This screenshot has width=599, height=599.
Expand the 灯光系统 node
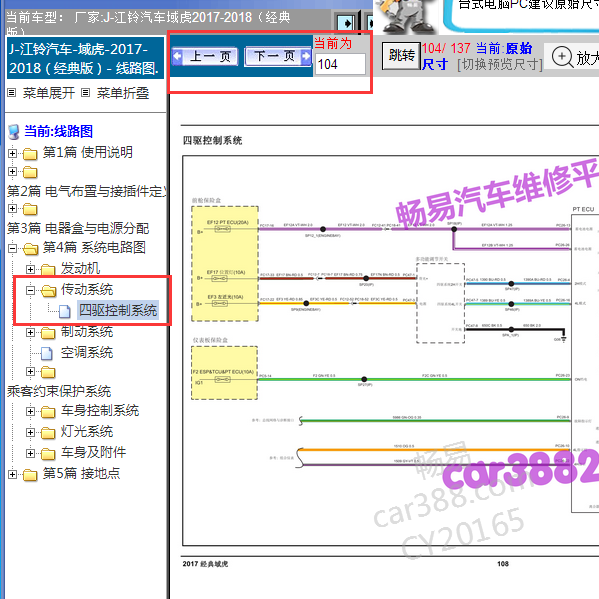[x=30, y=432]
